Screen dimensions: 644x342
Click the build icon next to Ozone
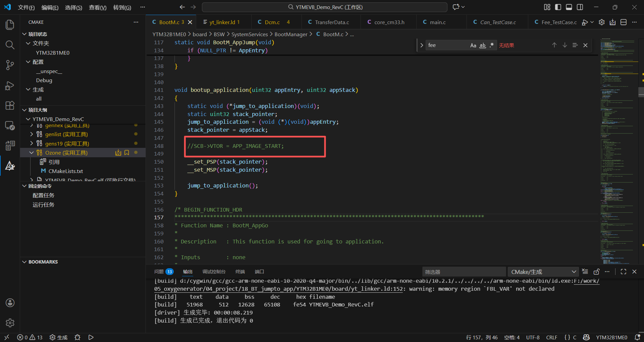pyautogui.click(x=118, y=153)
